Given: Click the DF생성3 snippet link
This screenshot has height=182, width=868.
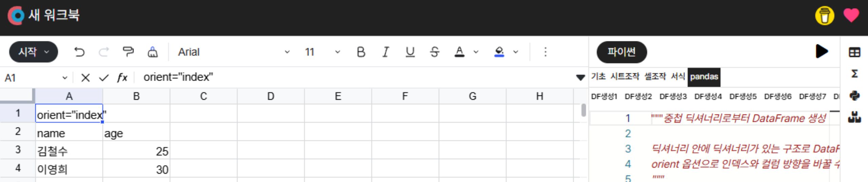Looking at the screenshot, I should click(673, 97).
